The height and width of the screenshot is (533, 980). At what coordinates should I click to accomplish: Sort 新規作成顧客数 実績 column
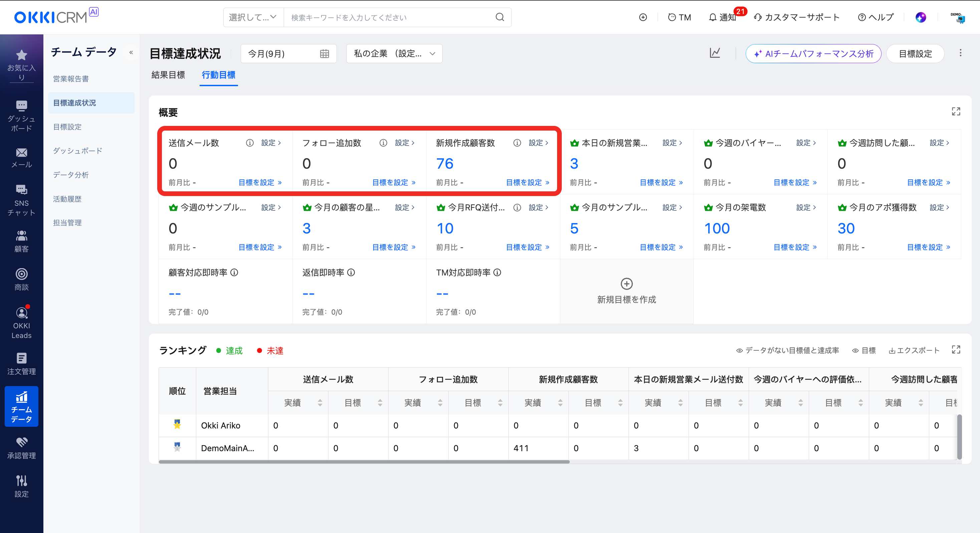click(x=560, y=403)
